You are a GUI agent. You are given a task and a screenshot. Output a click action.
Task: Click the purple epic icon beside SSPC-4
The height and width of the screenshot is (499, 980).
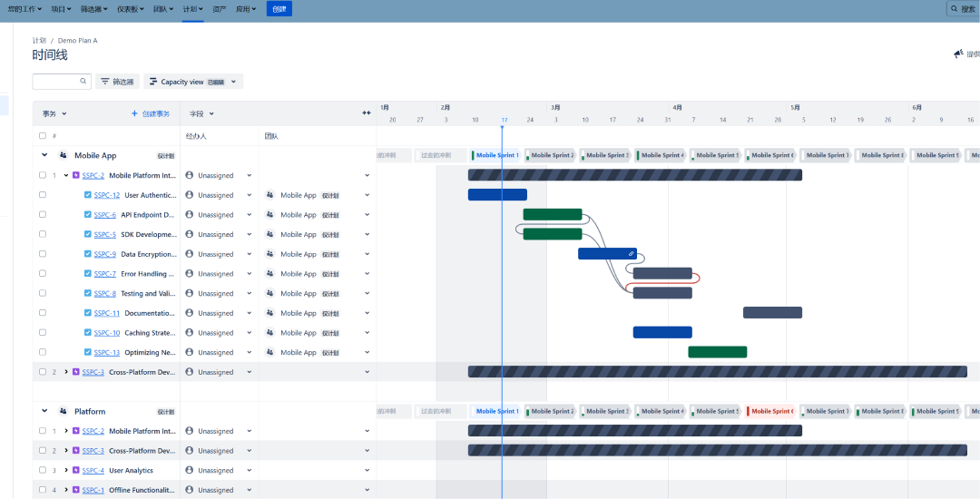coord(76,470)
